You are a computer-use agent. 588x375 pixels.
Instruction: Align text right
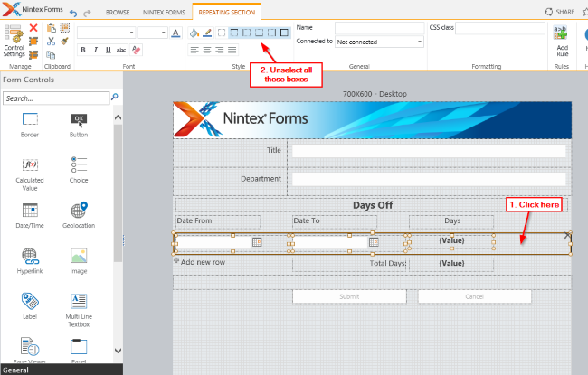[x=220, y=50]
